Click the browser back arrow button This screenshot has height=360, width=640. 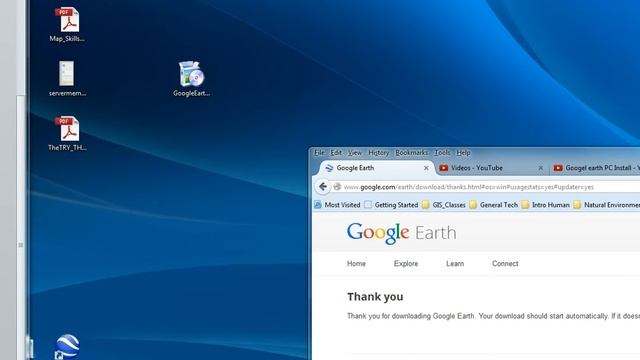323,187
